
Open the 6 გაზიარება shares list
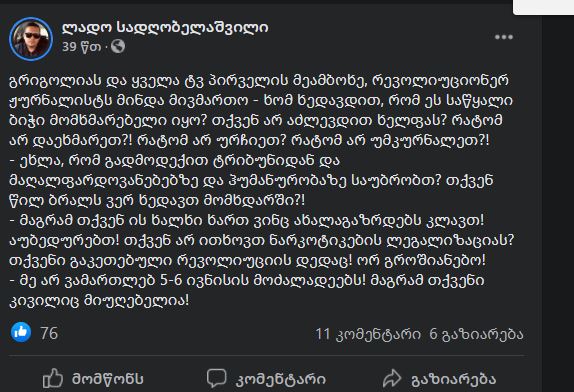[x=476, y=334]
